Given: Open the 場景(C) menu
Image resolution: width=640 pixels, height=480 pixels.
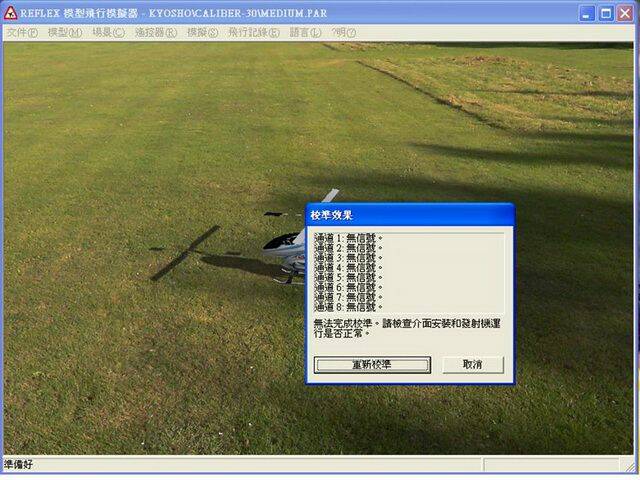Looking at the screenshot, I should 108,33.
